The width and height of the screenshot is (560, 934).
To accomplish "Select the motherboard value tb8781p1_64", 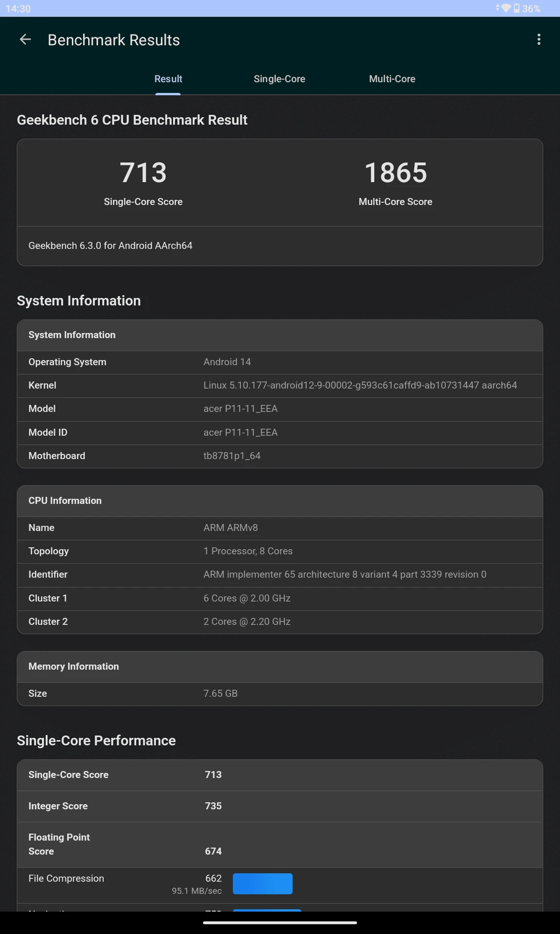I will point(232,456).
